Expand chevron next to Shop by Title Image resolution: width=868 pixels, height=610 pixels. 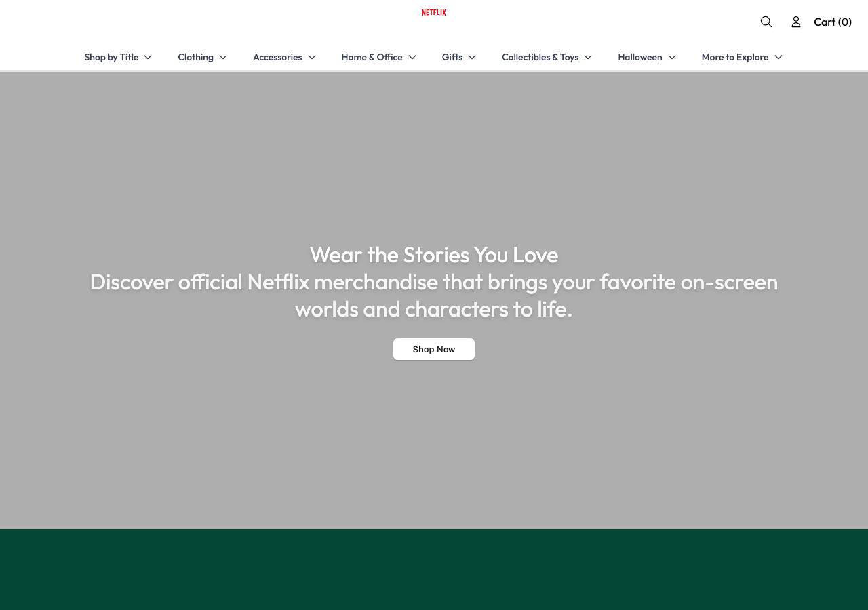[148, 57]
